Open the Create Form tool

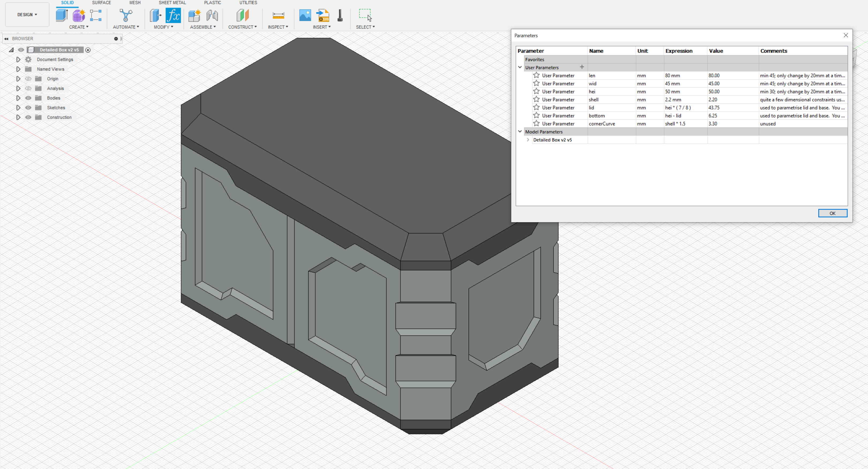[x=79, y=15]
